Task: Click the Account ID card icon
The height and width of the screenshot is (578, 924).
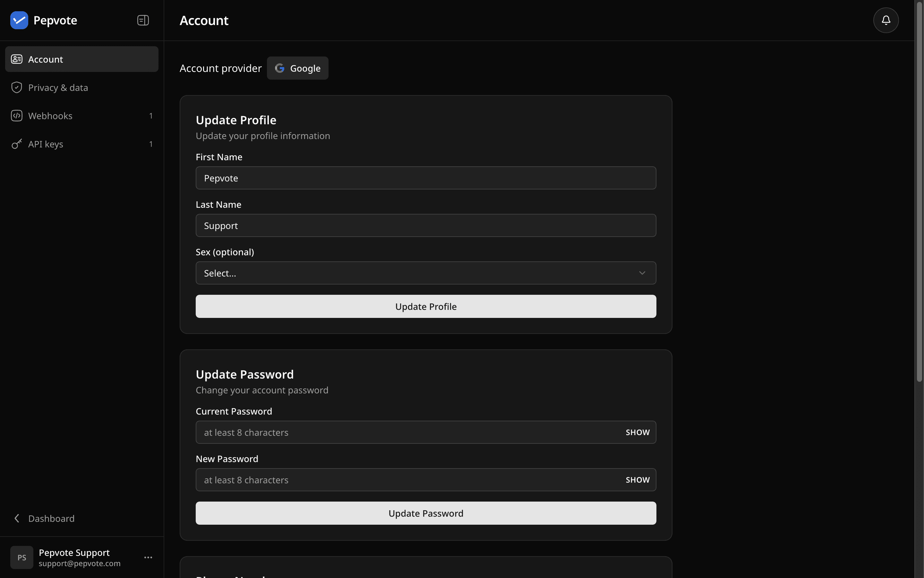Action: [16, 59]
